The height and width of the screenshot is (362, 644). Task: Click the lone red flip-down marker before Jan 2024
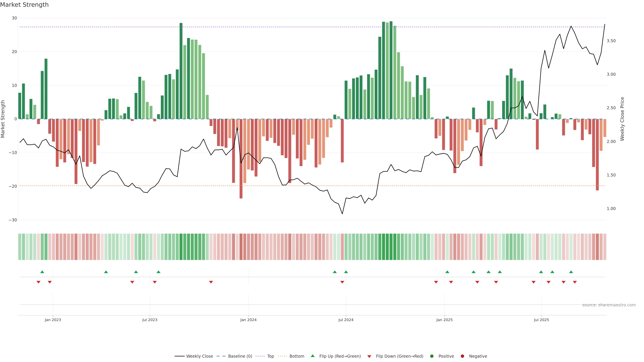(x=211, y=282)
